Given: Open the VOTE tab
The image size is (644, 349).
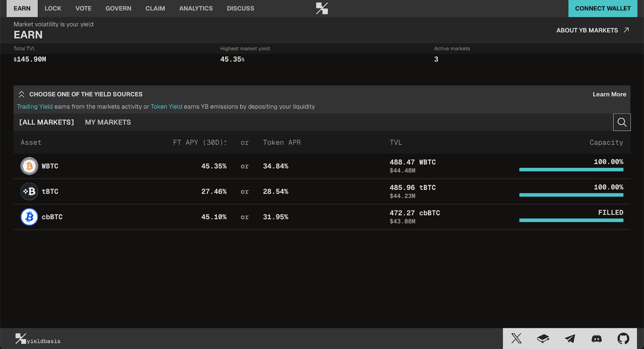Looking at the screenshot, I should pyautogui.click(x=83, y=8).
